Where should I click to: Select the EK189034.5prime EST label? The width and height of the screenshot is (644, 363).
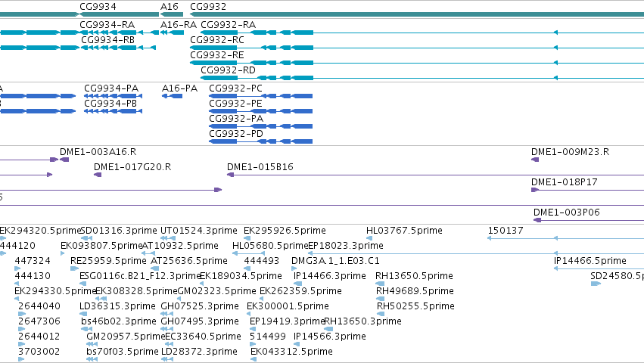point(241,276)
